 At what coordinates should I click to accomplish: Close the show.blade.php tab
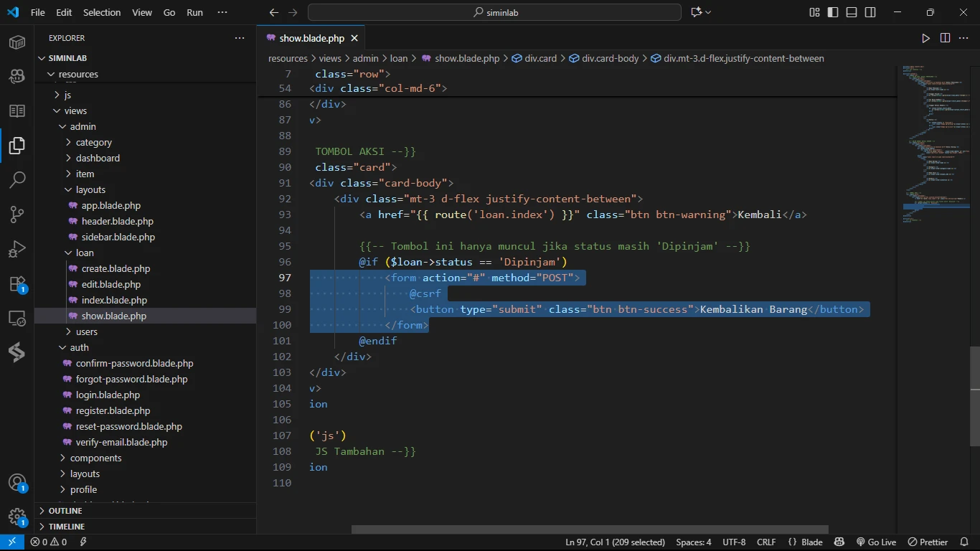click(x=354, y=38)
